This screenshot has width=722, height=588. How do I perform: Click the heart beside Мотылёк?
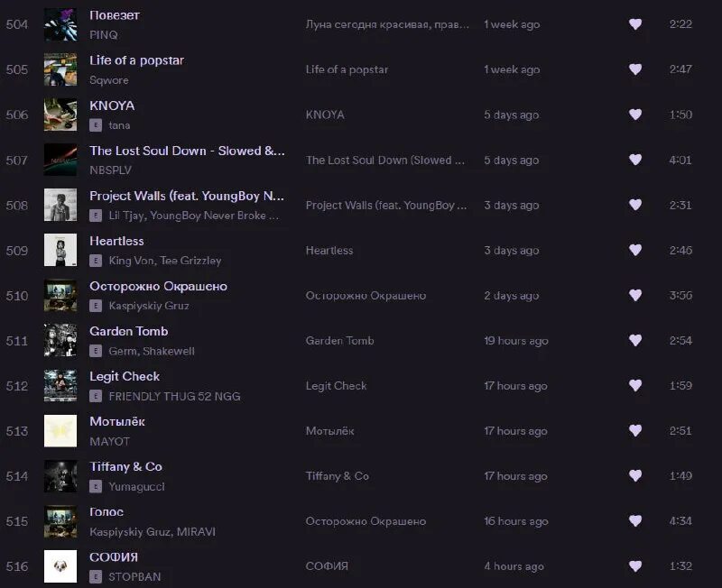tap(635, 430)
